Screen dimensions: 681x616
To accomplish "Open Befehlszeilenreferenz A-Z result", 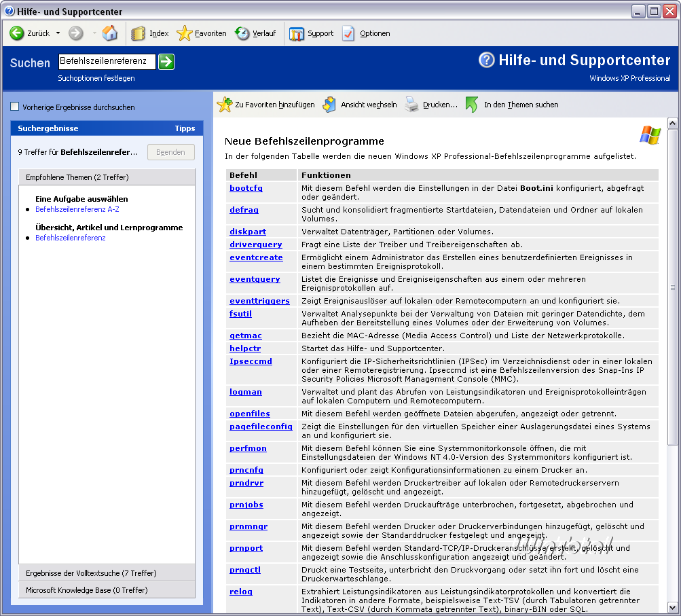I will click(77, 209).
